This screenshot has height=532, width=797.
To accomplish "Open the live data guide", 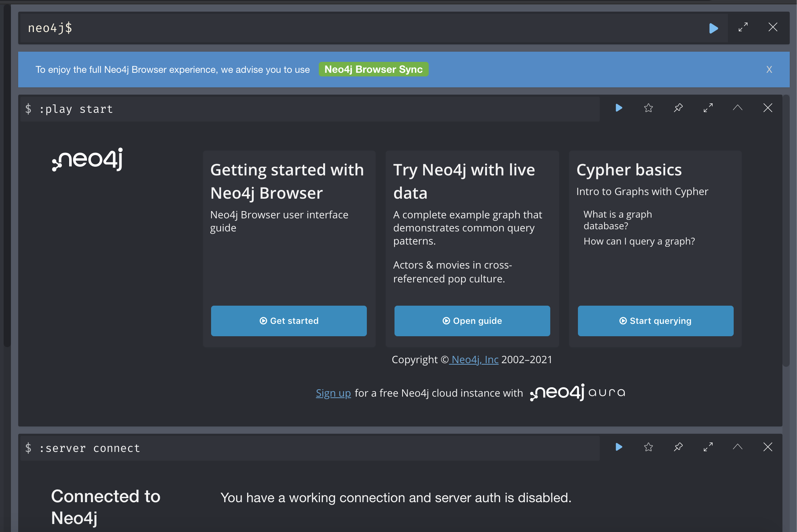I will click(x=472, y=321).
